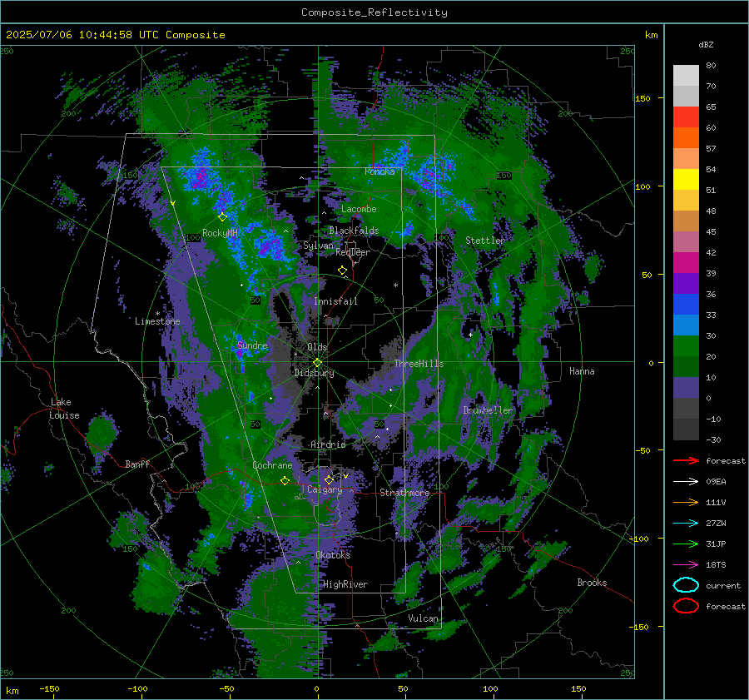
Task: Click the Composite_Reflectivity title
Action: 374,12
